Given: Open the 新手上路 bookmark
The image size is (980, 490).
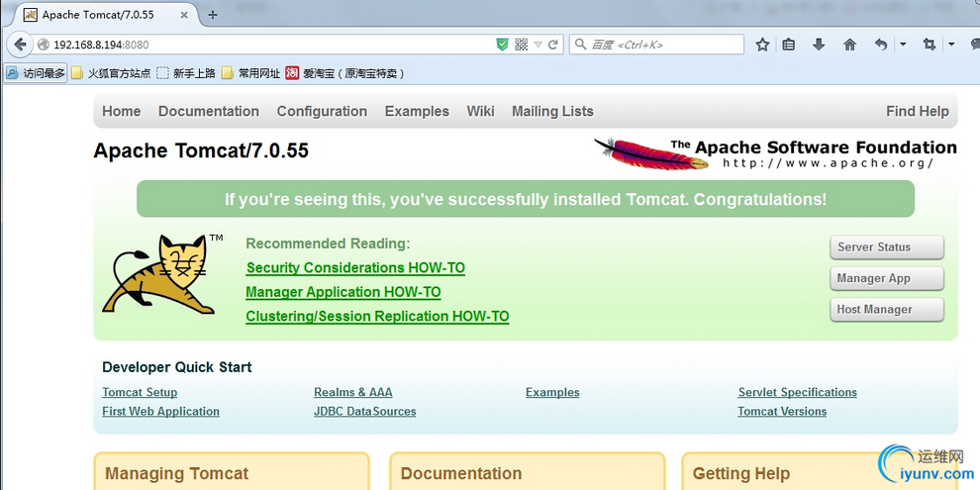Looking at the screenshot, I should point(186,73).
